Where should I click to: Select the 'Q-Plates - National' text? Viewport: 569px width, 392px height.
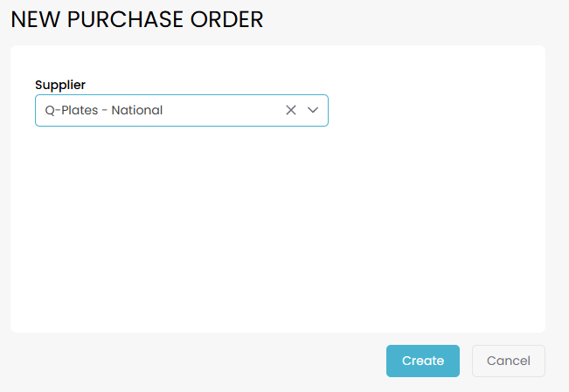[x=104, y=110]
